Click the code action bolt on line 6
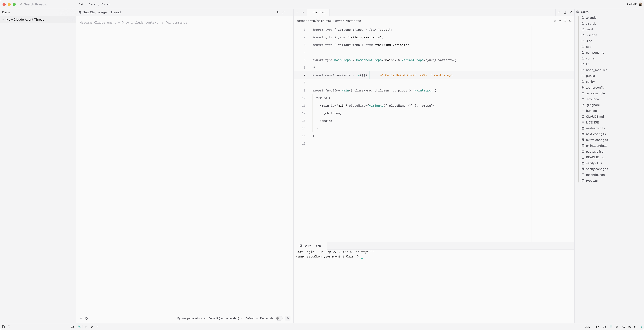 314,67
